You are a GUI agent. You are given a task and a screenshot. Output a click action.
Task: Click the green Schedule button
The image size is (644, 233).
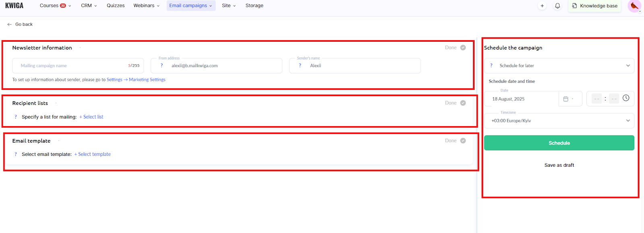pos(559,143)
